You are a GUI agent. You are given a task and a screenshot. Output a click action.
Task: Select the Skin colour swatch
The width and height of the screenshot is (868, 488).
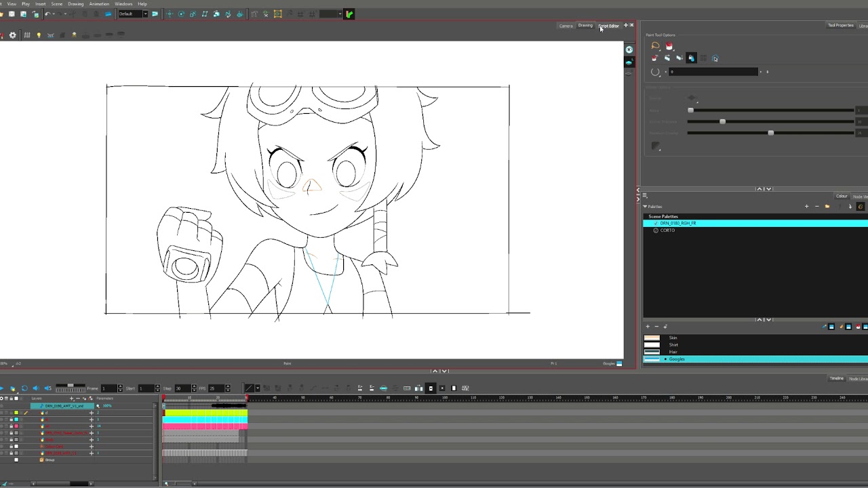pos(652,338)
